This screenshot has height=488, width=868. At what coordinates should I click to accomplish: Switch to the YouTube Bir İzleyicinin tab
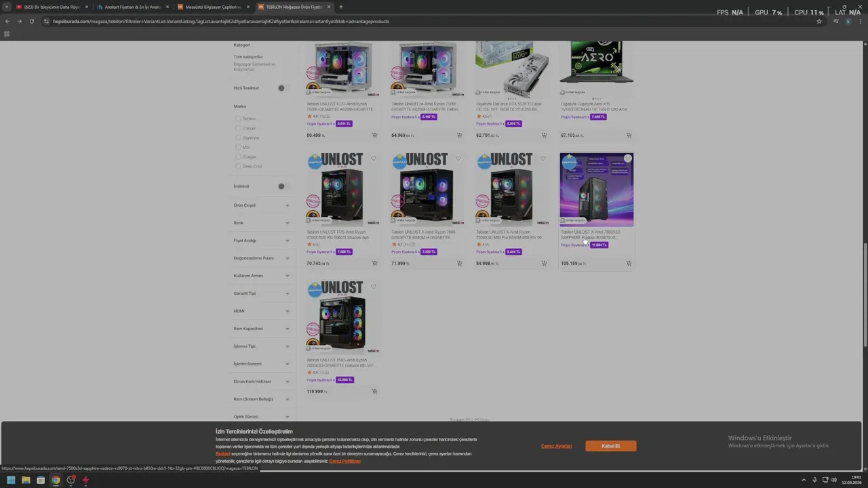52,7
